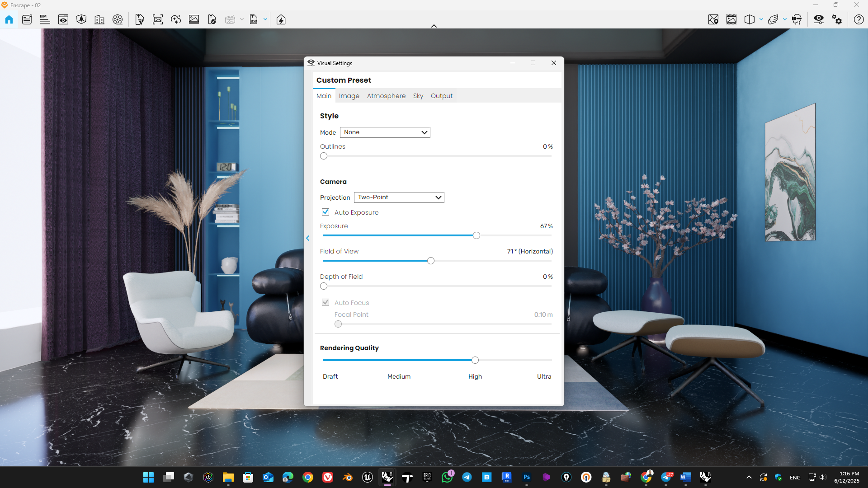
Task: Toggle the Safe Frame image icon
Action: 731,19
